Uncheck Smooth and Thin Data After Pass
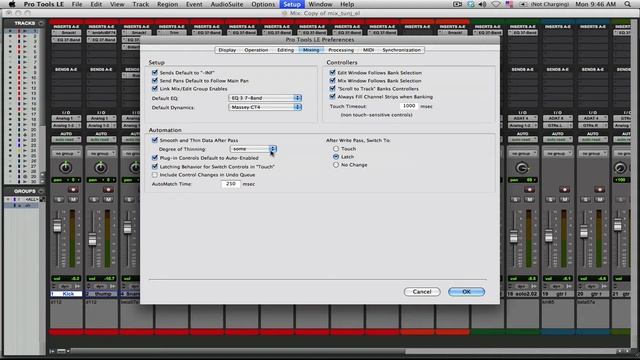This screenshot has width=640, height=360. (155, 140)
